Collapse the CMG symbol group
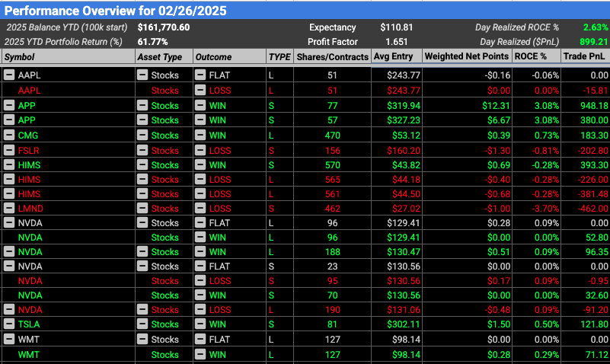Image resolution: width=610 pixels, height=364 pixels. pos(9,135)
